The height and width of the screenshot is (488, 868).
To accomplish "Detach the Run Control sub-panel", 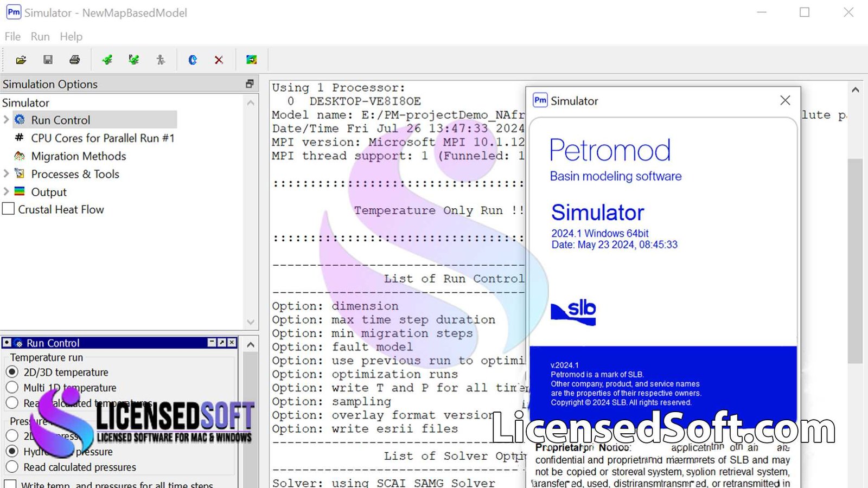I will pyautogui.click(x=222, y=343).
